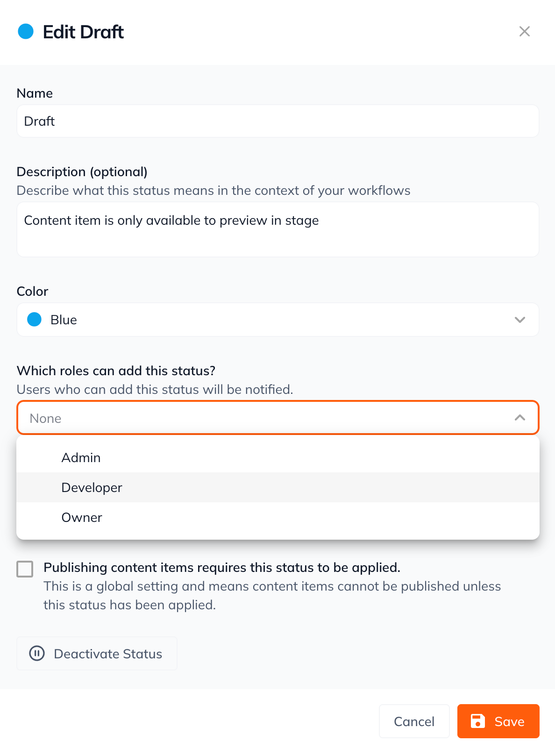
Task: Save the status changes
Action: click(x=498, y=721)
